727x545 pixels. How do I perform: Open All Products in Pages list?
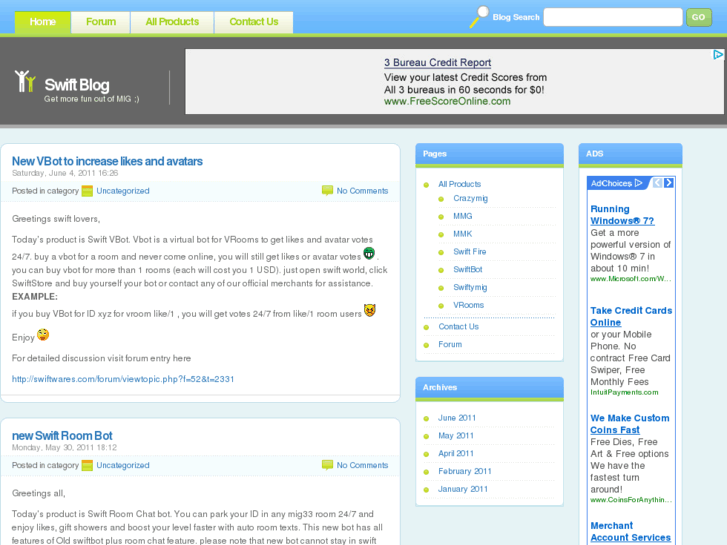459,184
